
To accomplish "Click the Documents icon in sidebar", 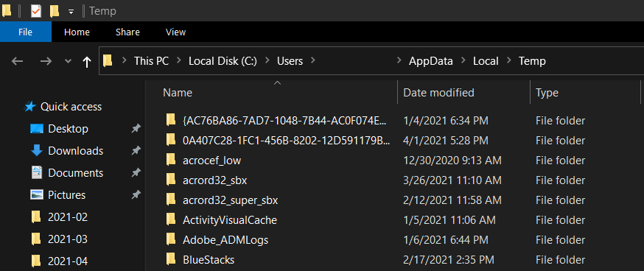I will (37, 173).
